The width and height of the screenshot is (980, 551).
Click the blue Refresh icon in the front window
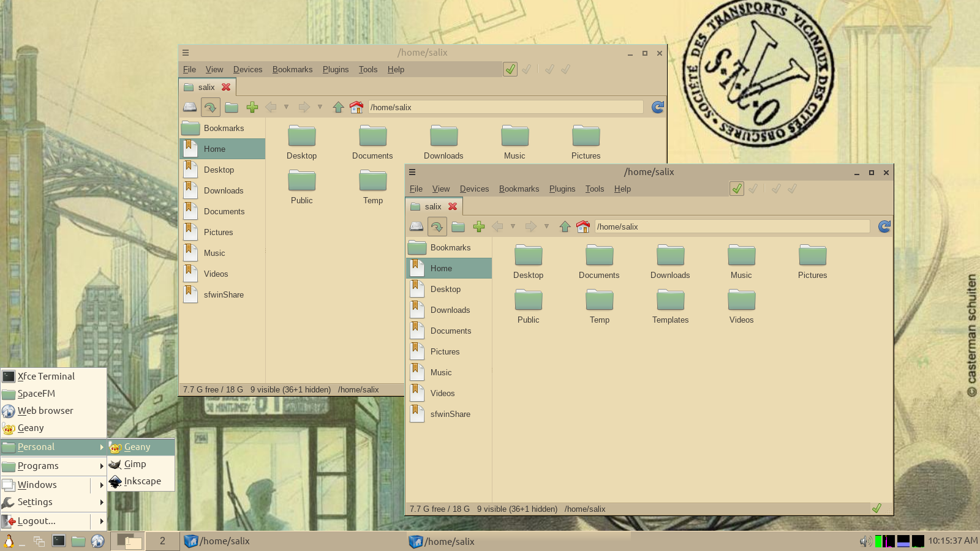coord(884,227)
